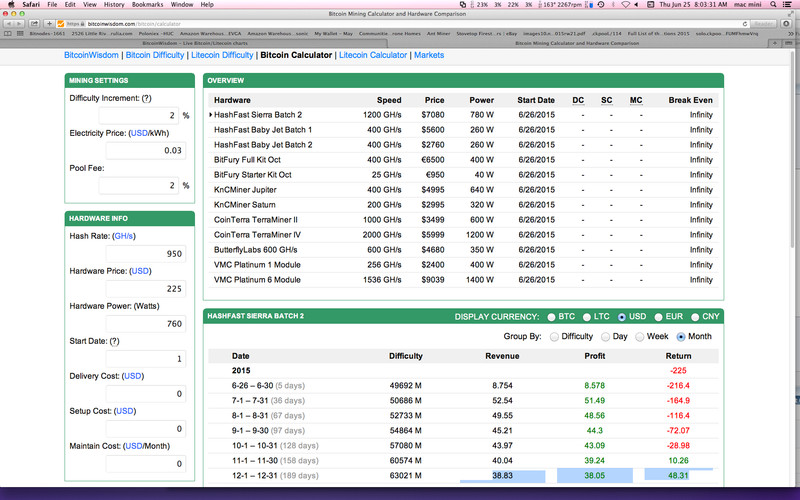
Task: Click the plus add-bookmark button
Action: point(49,23)
